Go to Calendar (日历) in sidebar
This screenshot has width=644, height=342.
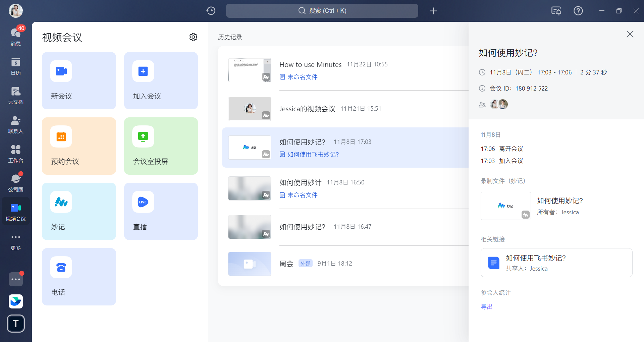click(x=16, y=66)
